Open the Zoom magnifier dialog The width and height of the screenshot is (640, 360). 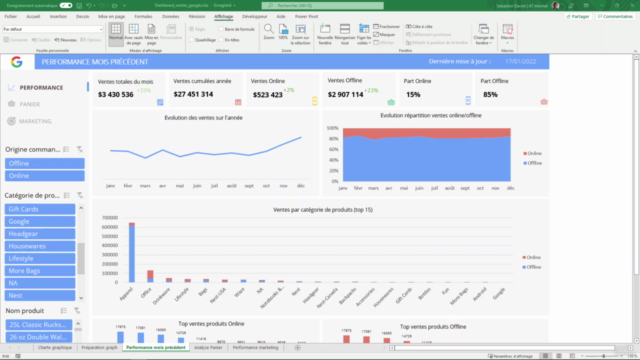[x=269, y=32]
